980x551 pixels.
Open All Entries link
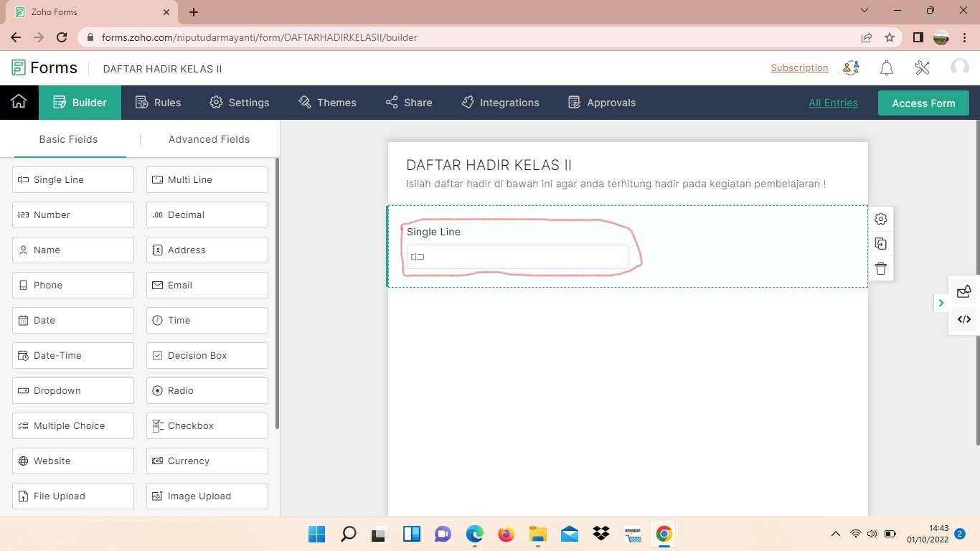tap(833, 103)
